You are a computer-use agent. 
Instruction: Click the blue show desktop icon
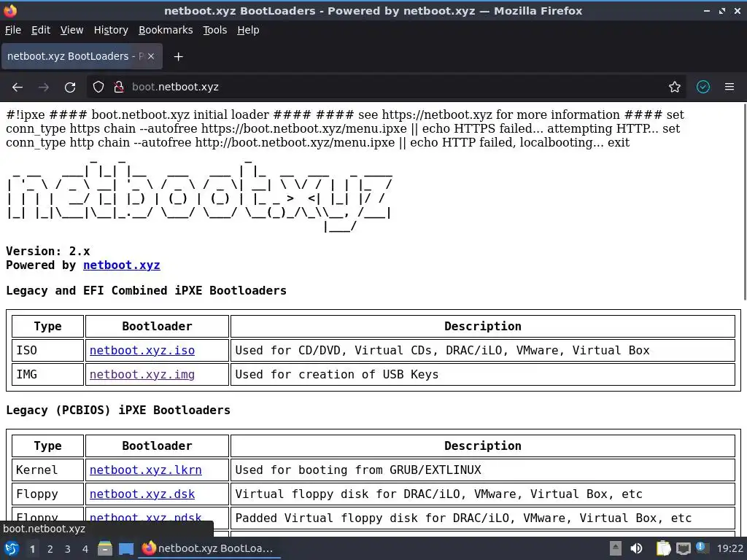126,548
